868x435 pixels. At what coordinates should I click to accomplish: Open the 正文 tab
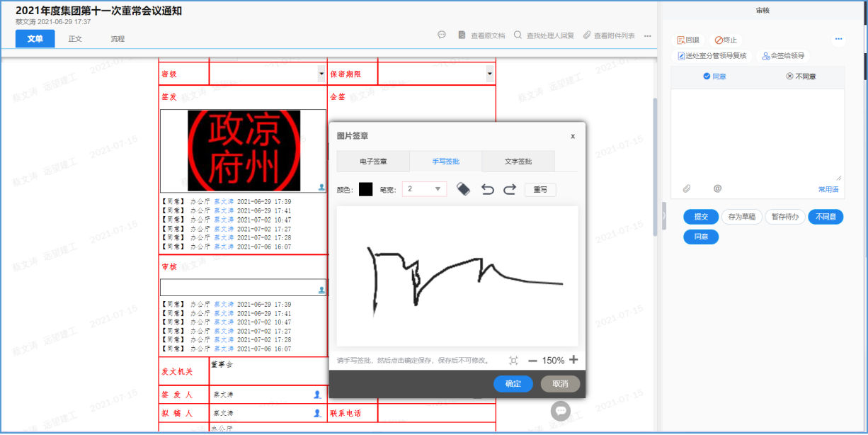[75, 39]
